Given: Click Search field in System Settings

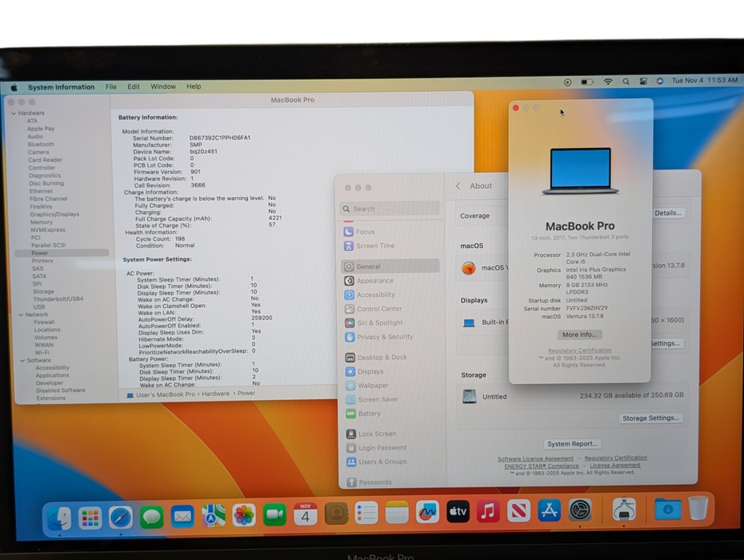Looking at the screenshot, I should 390,208.
